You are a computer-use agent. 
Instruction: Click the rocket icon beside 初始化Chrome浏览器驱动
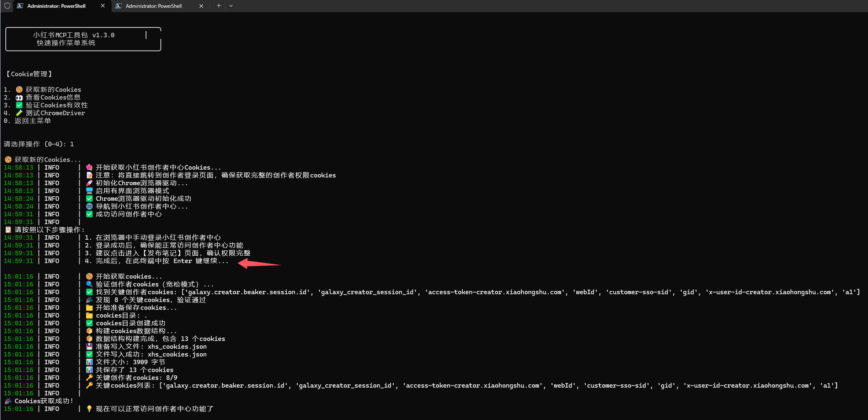click(89, 183)
